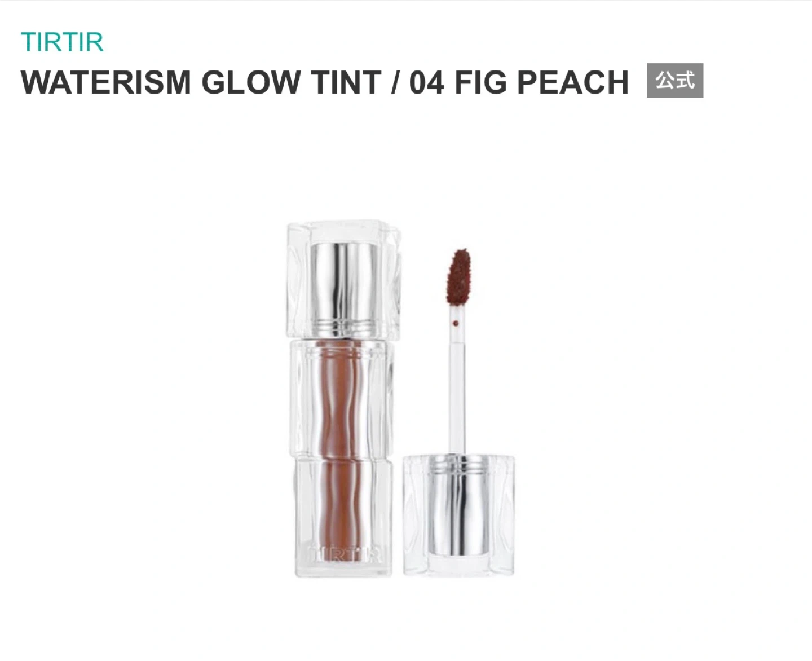
Task: Click the 04 shade number in title
Action: pyautogui.click(x=427, y=82)
